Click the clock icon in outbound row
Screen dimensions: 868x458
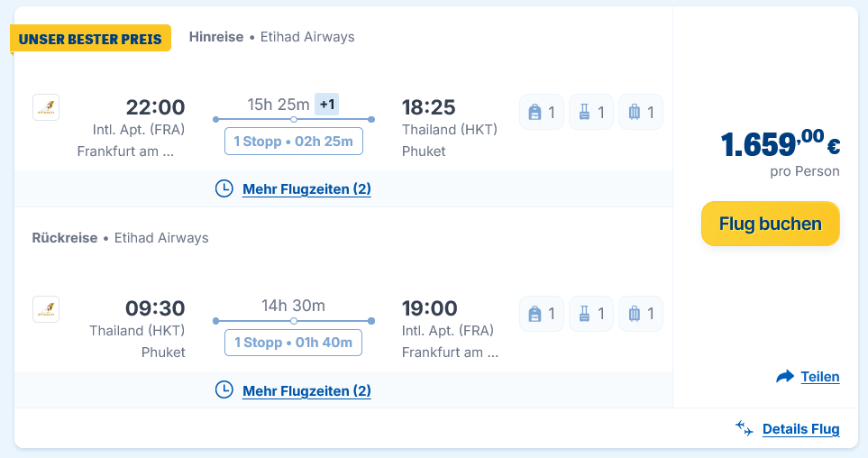coord(224,188)
